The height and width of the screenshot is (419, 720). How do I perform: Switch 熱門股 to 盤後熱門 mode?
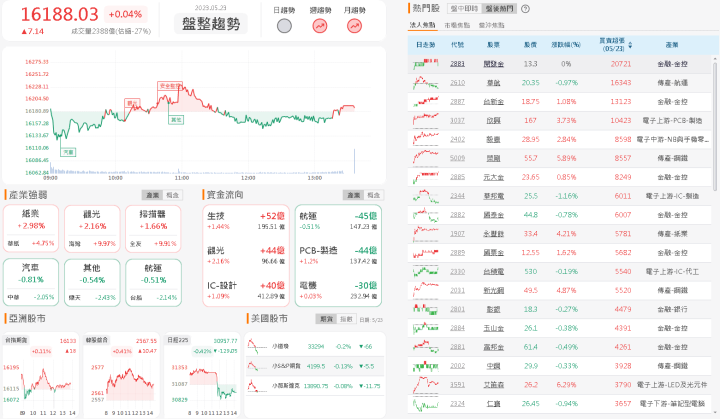(499, 9)
